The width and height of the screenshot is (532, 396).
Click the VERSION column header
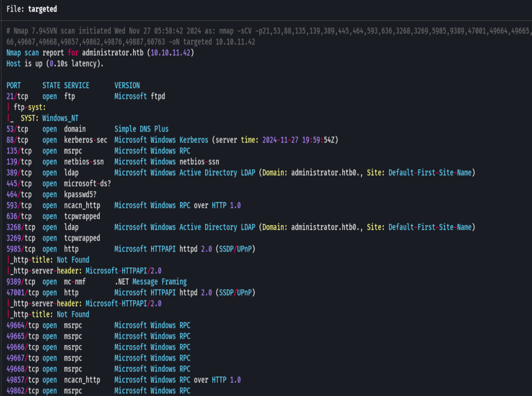point(127,85)
